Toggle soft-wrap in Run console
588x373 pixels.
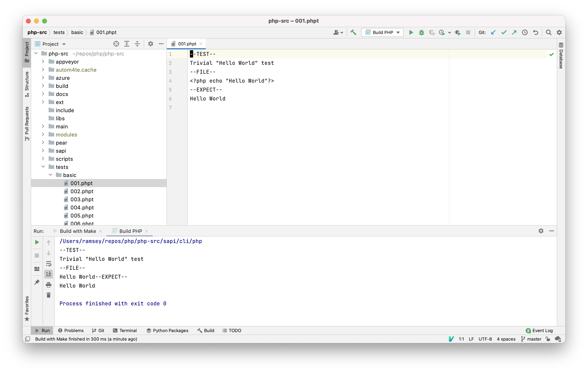49,264
